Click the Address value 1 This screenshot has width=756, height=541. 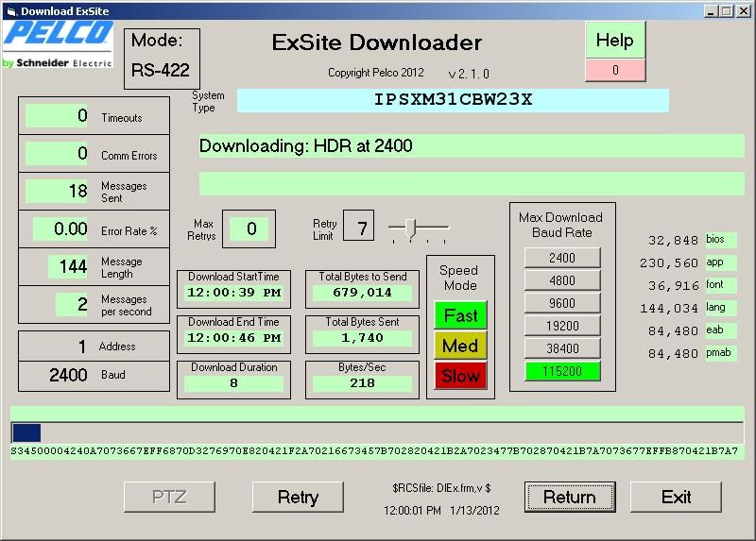(81, 347)
